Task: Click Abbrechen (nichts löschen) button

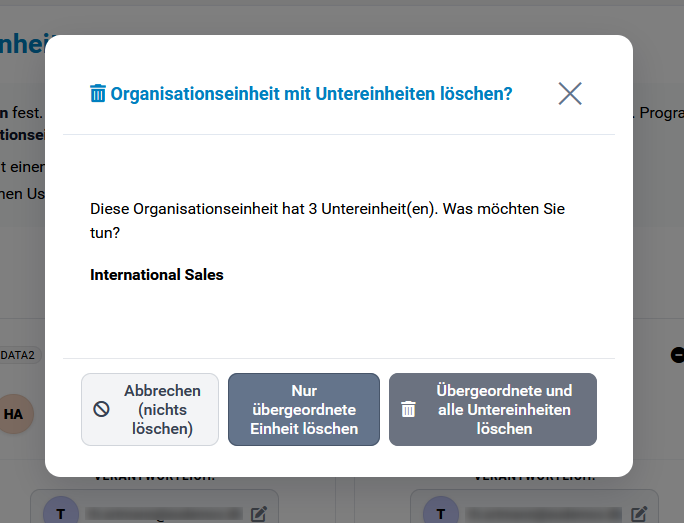Action: [x=149, y=409]
